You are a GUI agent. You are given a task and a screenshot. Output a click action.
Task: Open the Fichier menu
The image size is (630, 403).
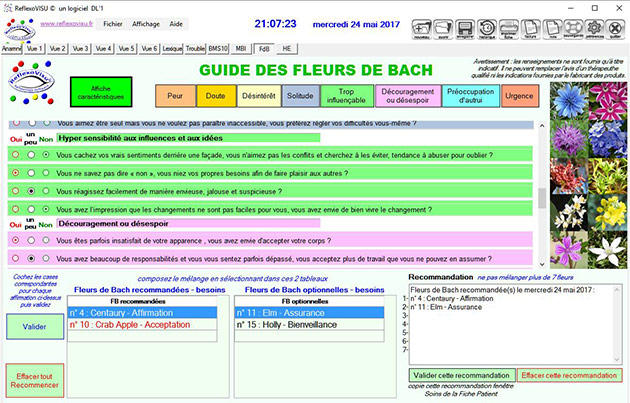tap(112, 24)
